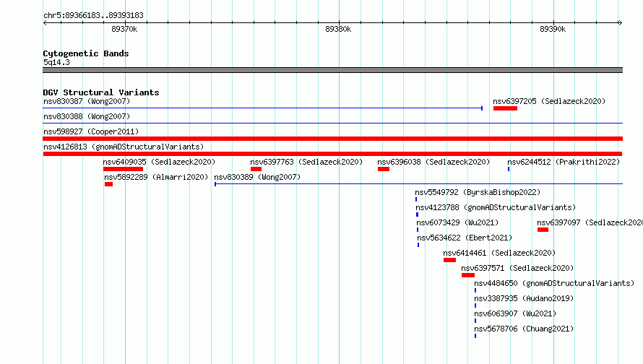Screen dimensions: 643x364
Task: Click the blue line of nsv830389
Action: coord(419,184)
